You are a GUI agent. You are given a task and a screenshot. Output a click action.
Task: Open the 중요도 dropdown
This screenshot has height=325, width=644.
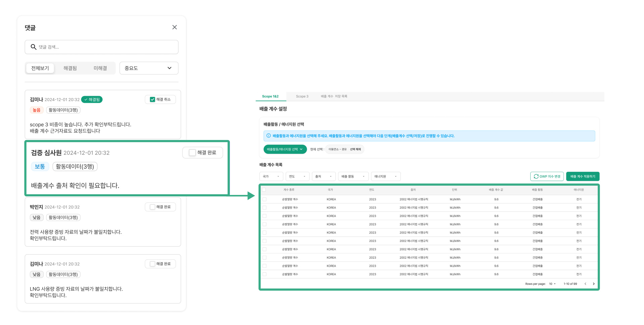(149, 68)
